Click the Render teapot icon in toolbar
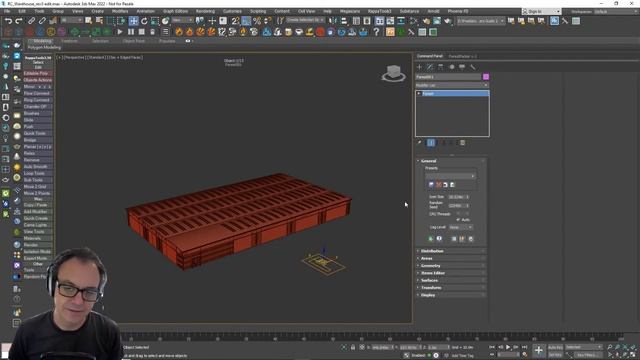This screenshot has height=360, width=640. point(447,21)
